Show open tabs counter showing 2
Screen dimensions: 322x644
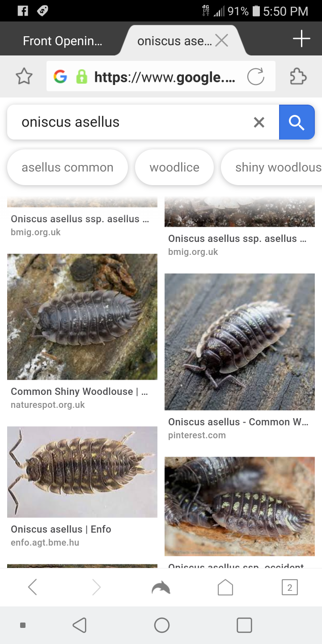pyautogui.click(x=290, y=587)
